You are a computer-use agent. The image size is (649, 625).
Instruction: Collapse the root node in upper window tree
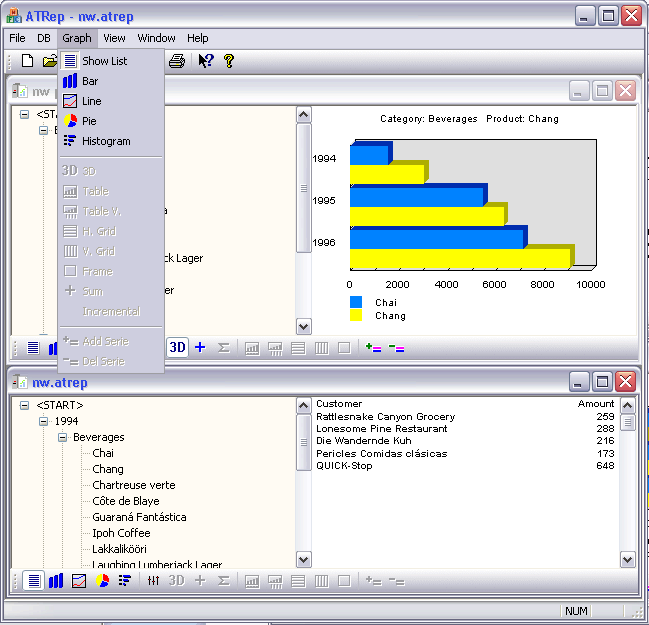pos(24,114)
